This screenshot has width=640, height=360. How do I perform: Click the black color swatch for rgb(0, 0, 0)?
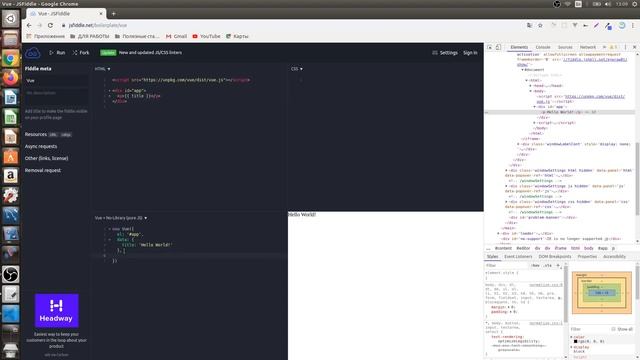576,341
